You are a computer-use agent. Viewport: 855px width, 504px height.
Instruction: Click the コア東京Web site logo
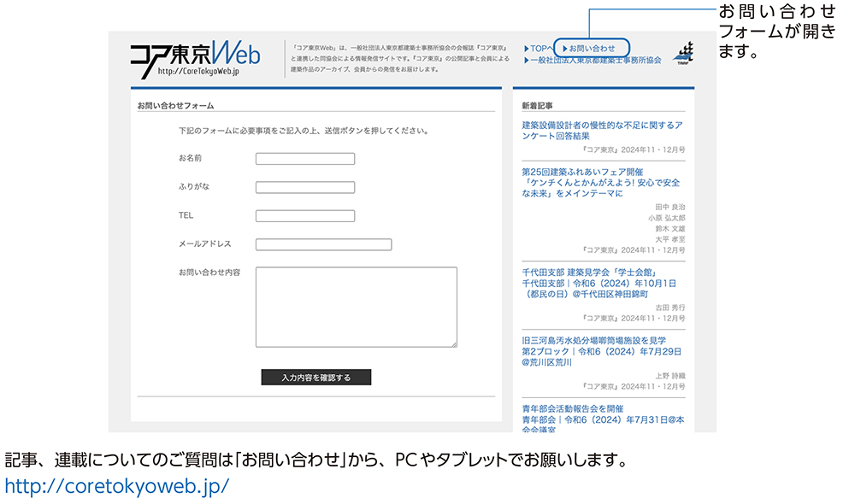195,57
